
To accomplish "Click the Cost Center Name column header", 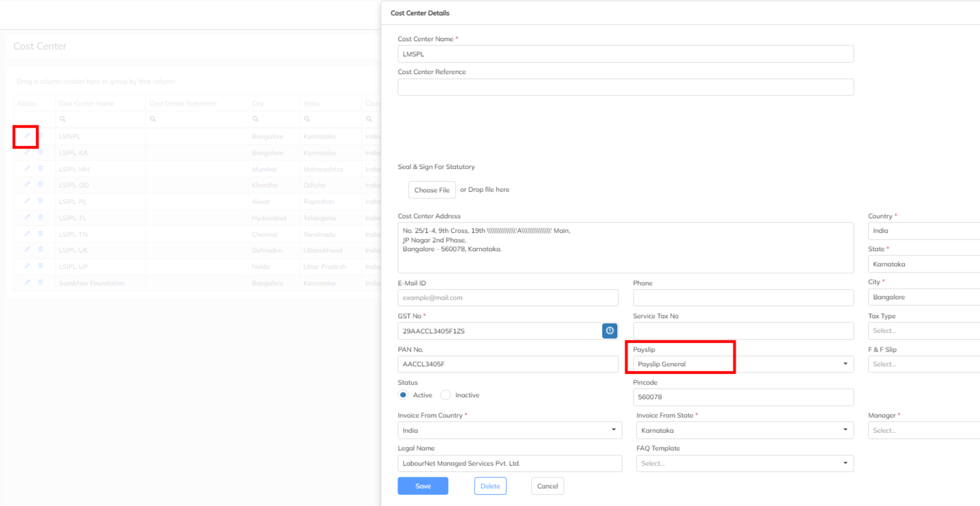I will click(x=87, y=104).
